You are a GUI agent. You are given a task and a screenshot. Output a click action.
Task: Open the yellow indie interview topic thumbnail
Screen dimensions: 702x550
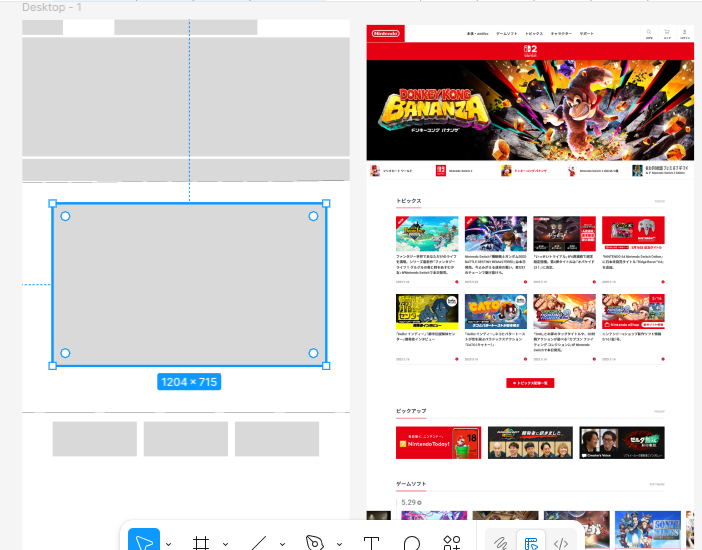pos(427,312)
